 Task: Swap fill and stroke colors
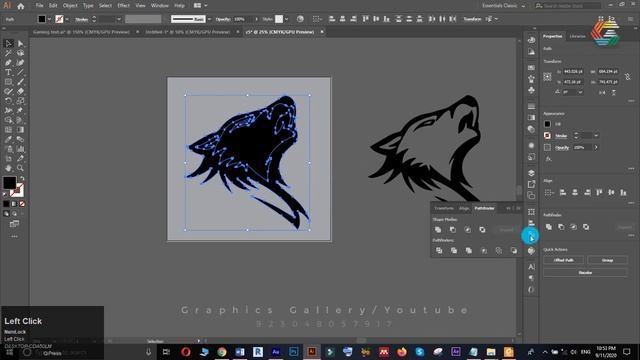[22, 179]
